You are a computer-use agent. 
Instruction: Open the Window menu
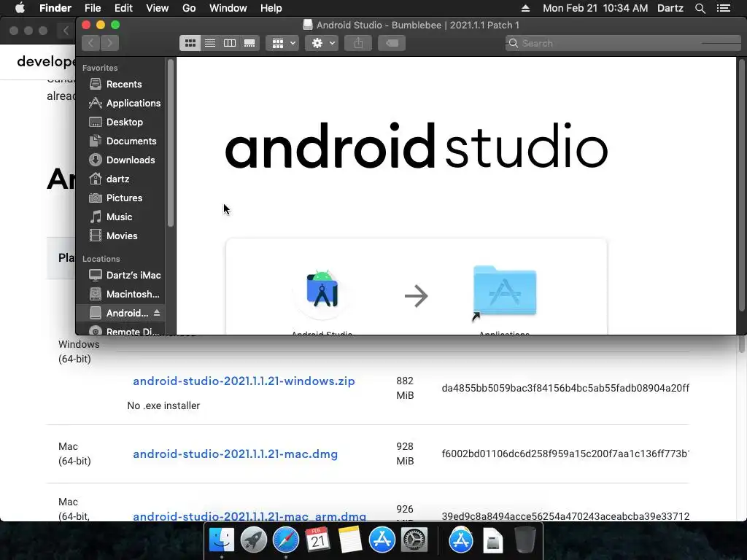point(228,8)
